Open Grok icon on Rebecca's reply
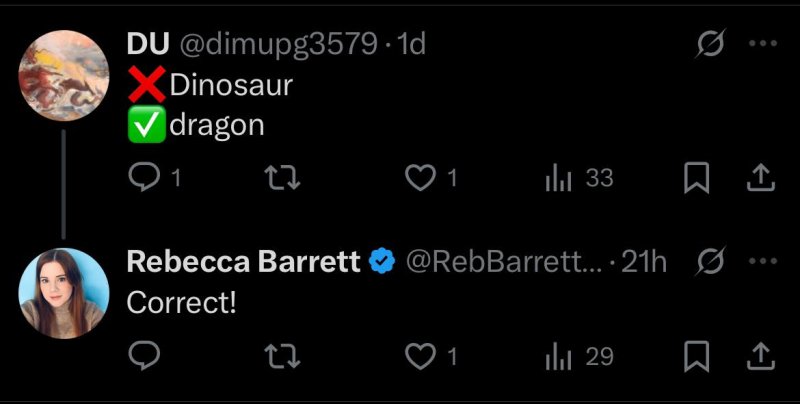 tap(711, 262)
